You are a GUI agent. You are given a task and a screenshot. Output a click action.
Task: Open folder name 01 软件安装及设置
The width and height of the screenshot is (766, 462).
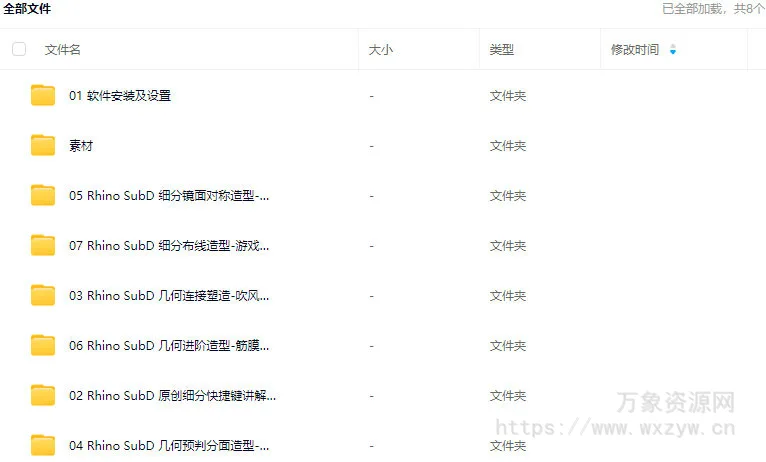click(120, 96)
